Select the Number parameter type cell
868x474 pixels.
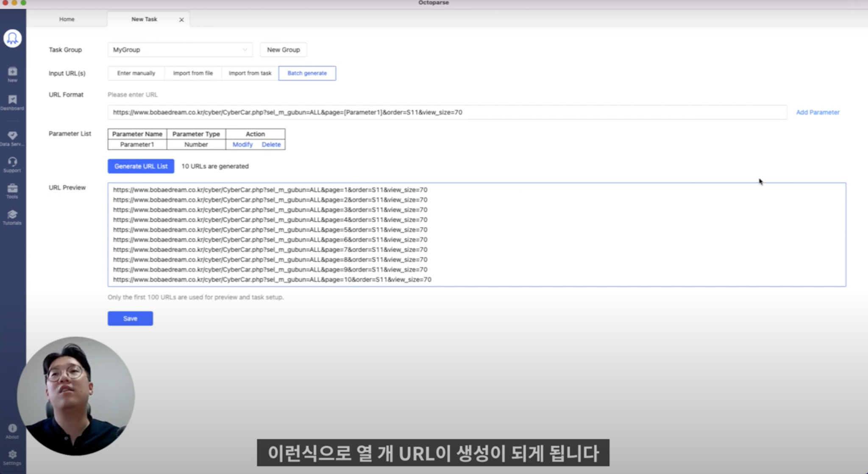pyautogui.click(x=196, y=144)
